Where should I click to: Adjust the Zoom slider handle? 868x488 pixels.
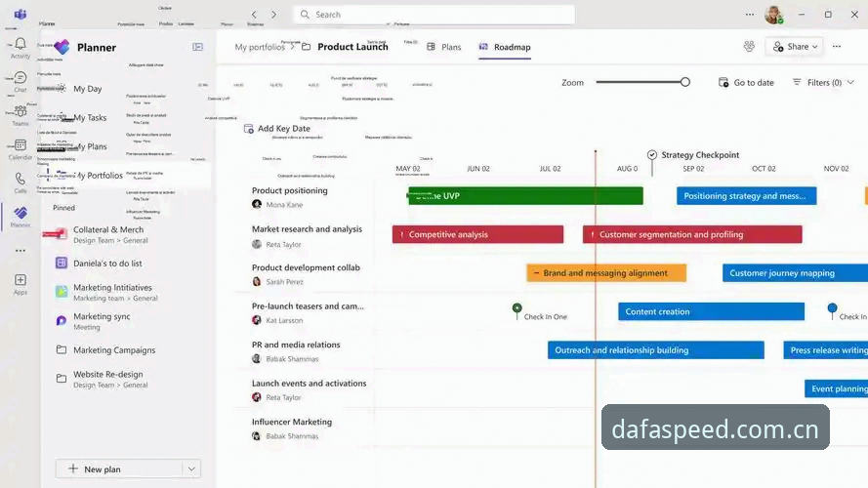pyautogui.click(x=685, y=82)
